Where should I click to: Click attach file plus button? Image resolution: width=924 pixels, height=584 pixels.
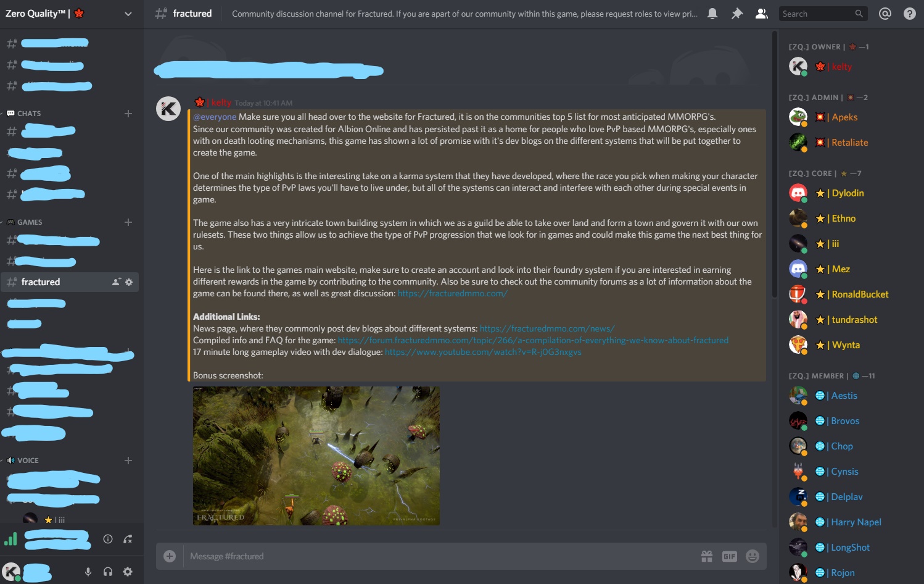pos(170,556)
